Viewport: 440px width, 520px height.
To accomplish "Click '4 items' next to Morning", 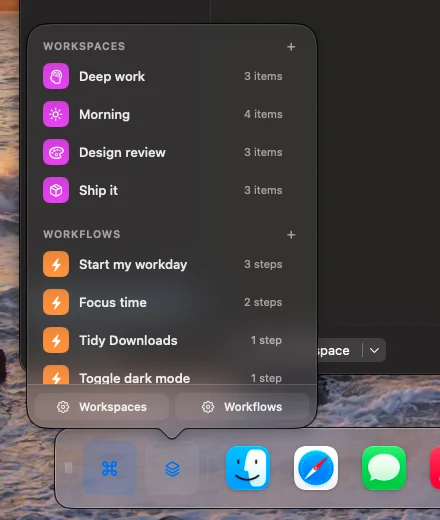I will coord(263,114).
